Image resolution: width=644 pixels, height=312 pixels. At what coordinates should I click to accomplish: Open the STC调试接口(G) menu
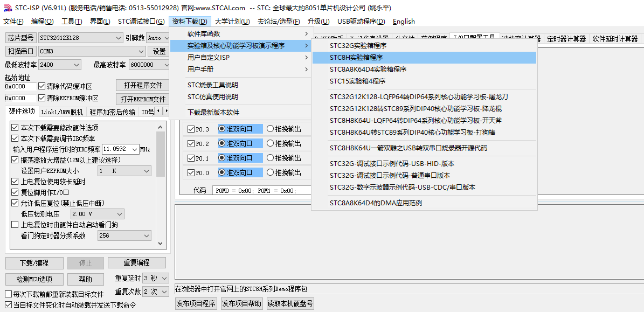click(x=141, y=22)
